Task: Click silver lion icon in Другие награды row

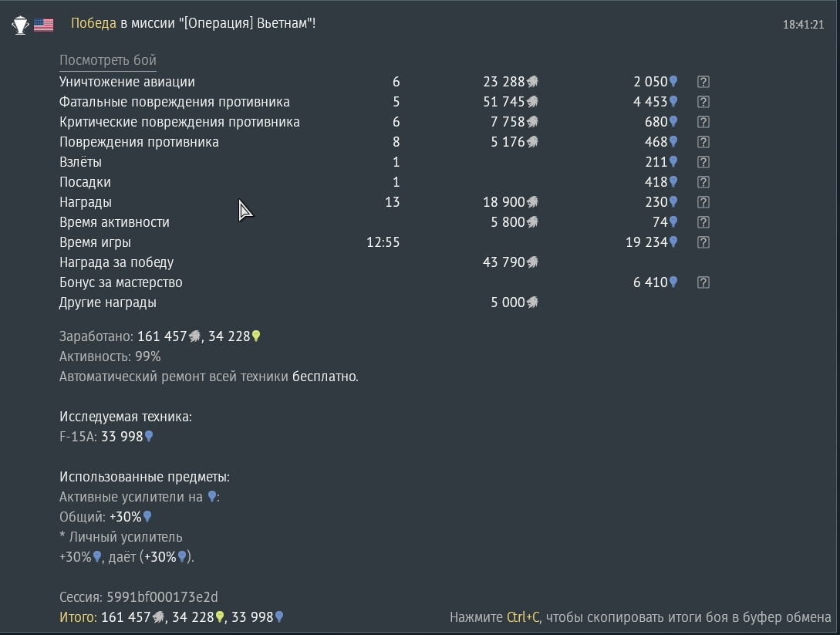Action: (532, 302)
